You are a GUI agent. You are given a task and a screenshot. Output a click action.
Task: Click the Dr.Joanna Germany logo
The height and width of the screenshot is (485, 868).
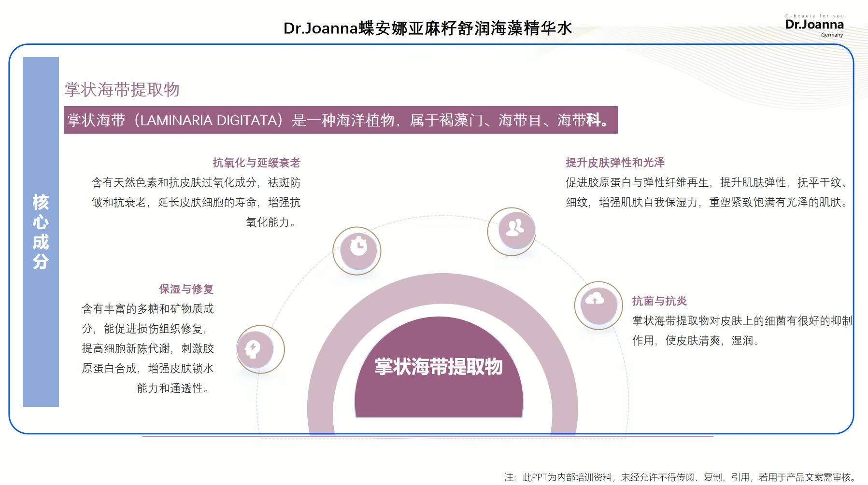point(814,26)
